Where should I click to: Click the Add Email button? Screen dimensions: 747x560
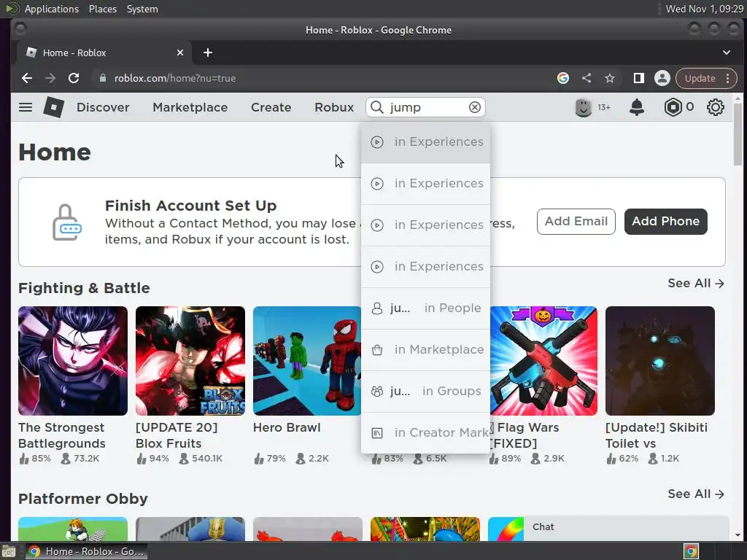(576, 222)
